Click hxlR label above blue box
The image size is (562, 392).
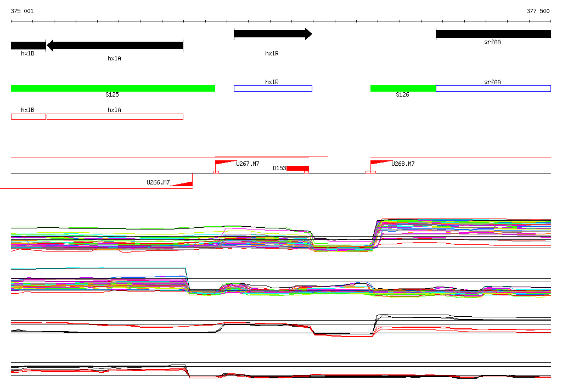(x=272, y=82)
